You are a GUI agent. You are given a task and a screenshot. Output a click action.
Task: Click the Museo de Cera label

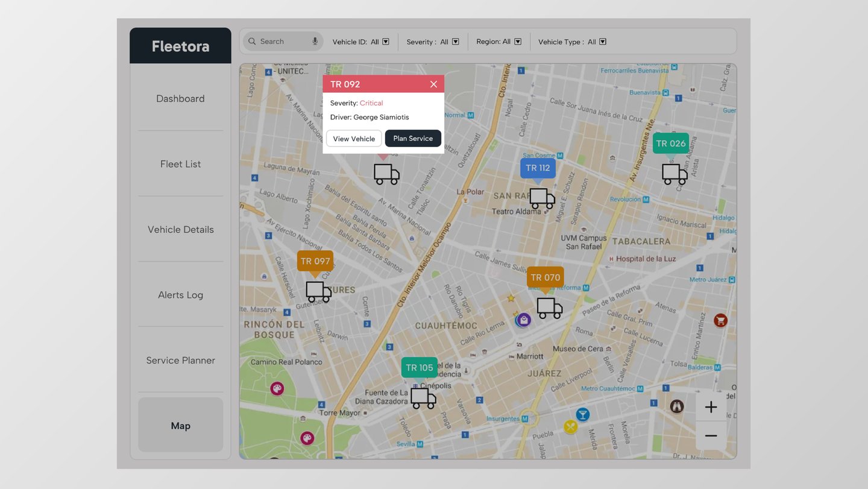pos(577,349)
